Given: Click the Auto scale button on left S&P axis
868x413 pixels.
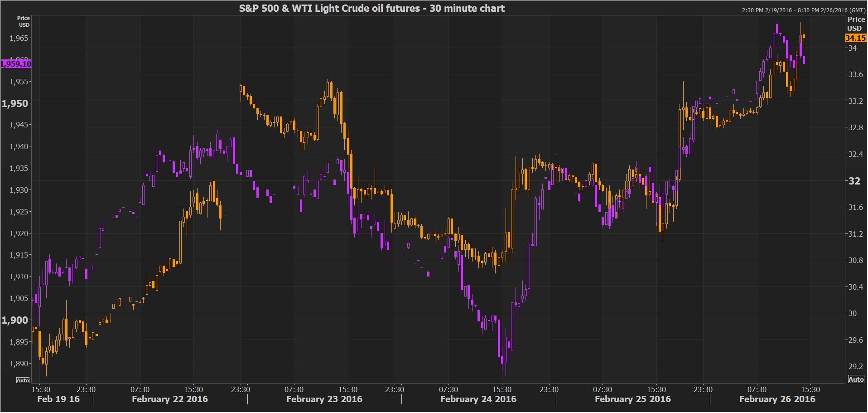Looking at the screenshot, I should (x=23, y=380).
